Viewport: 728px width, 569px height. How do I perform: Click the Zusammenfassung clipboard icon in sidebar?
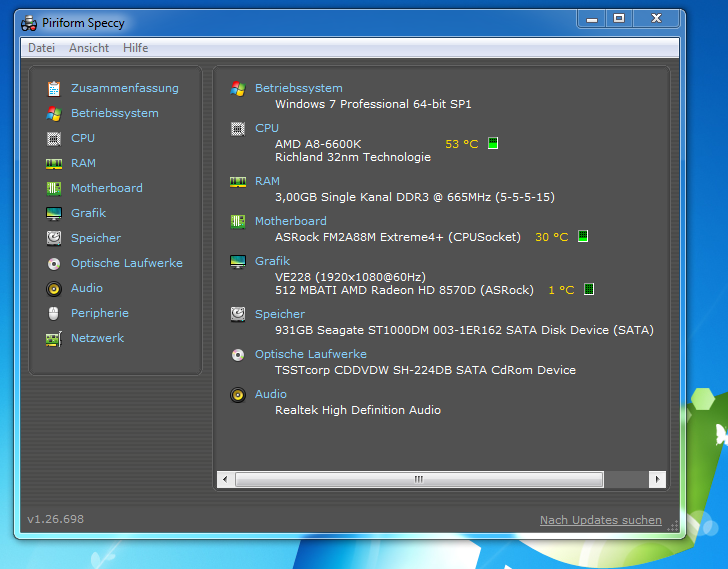click(x=54, y=88)
